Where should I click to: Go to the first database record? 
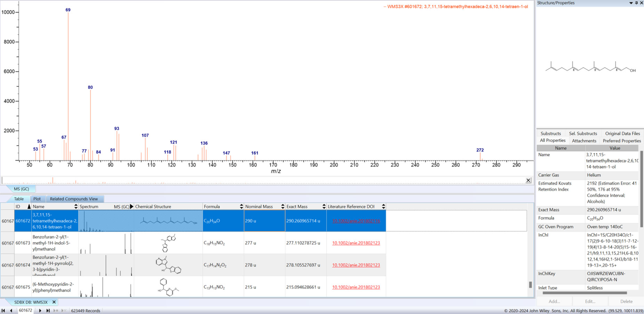click(3, 311)
